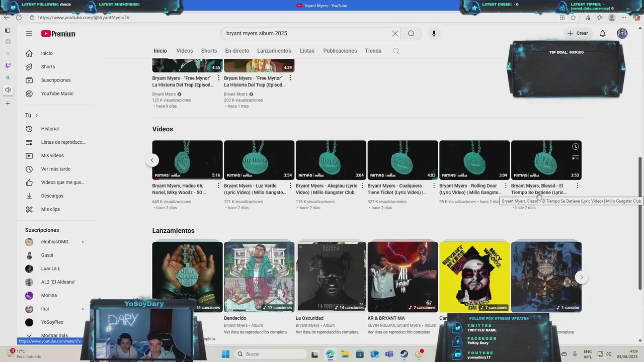Viewport: 644px width, 362px height.
Task: Add El Tiempo Se Detiene to queue
Action: 575,157
